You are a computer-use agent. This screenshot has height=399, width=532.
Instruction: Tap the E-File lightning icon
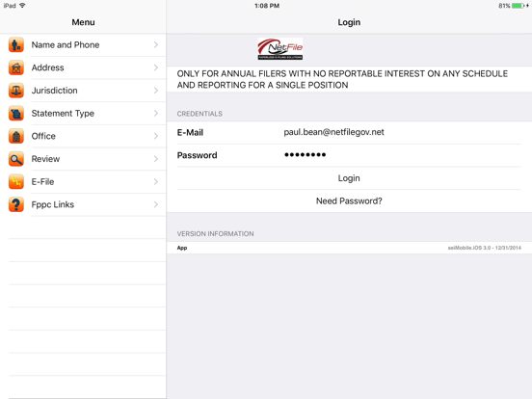pos(16,181)
